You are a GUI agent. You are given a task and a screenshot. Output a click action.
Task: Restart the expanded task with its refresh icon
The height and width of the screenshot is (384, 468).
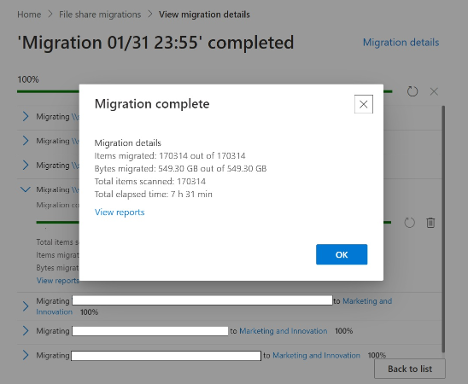(x=409, y=223)
